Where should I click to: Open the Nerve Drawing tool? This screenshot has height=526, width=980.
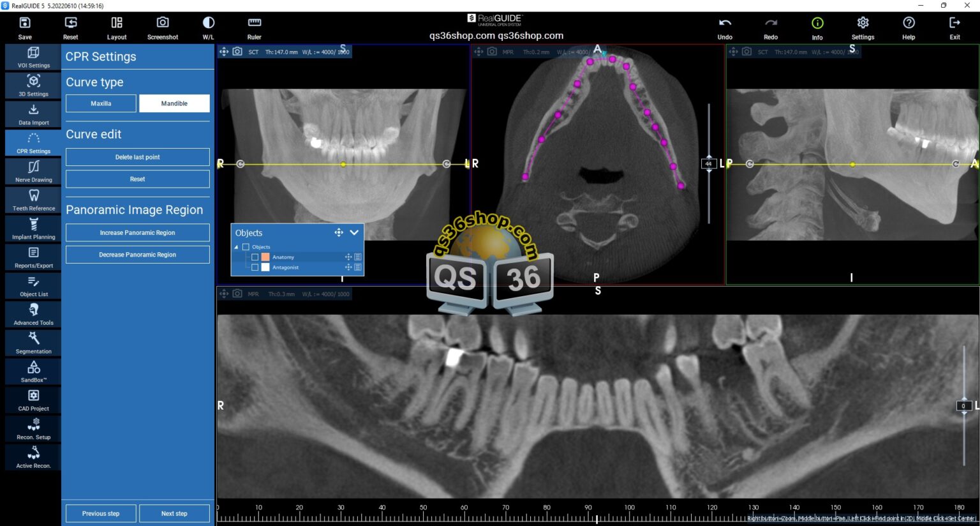coord(33,171)
